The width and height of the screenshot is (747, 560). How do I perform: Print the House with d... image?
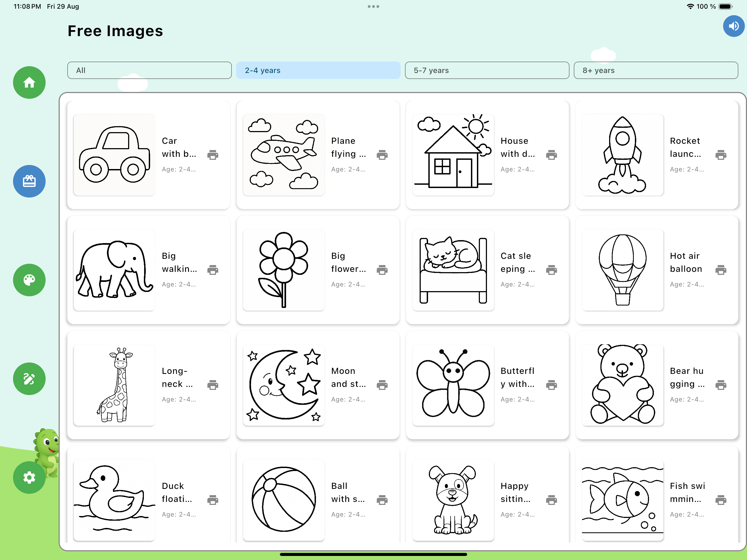pos(552,155)
